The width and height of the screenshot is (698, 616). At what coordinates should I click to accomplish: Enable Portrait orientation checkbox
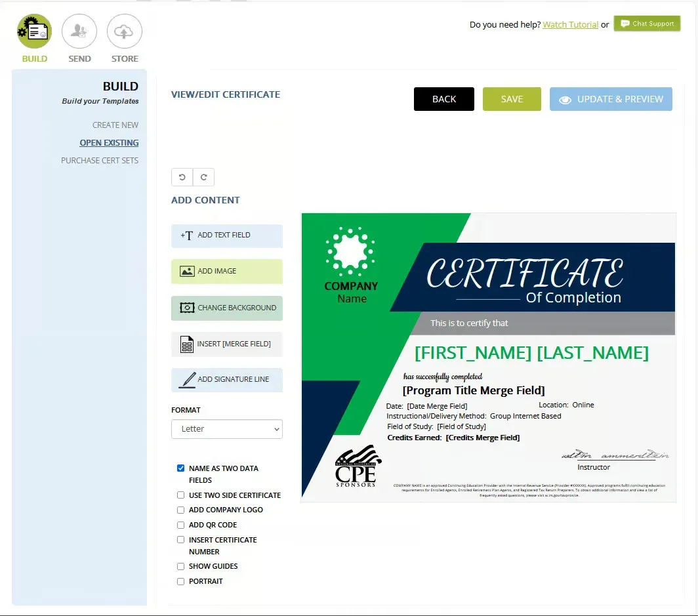pos(181,581)
